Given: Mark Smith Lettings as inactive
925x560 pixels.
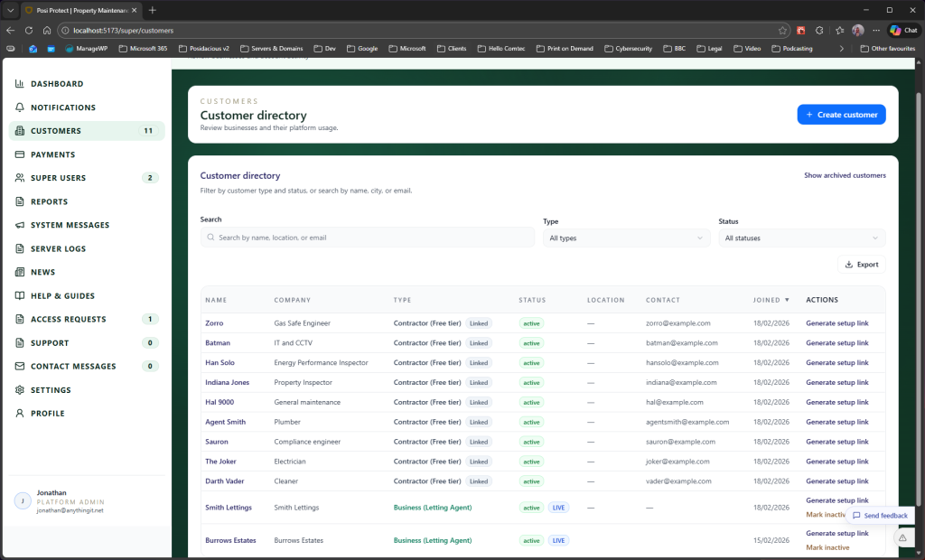Looking at the screenshot, I should pos(827,515).
